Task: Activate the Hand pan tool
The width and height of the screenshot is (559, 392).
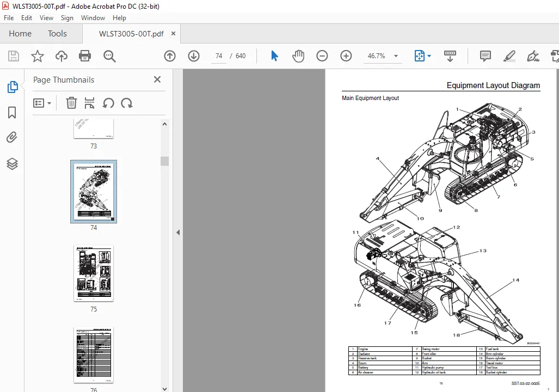Action: (298, 56)
